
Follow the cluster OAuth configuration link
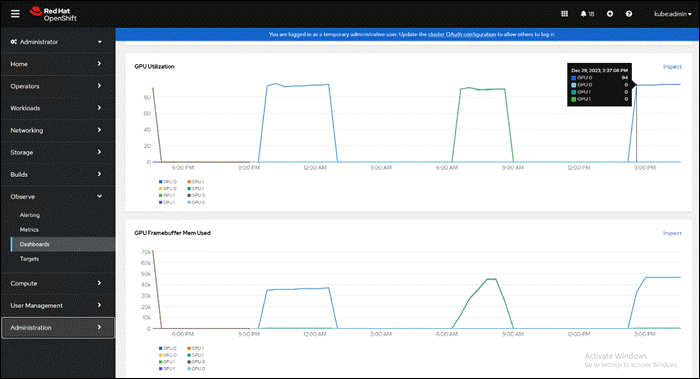(462, 34)
